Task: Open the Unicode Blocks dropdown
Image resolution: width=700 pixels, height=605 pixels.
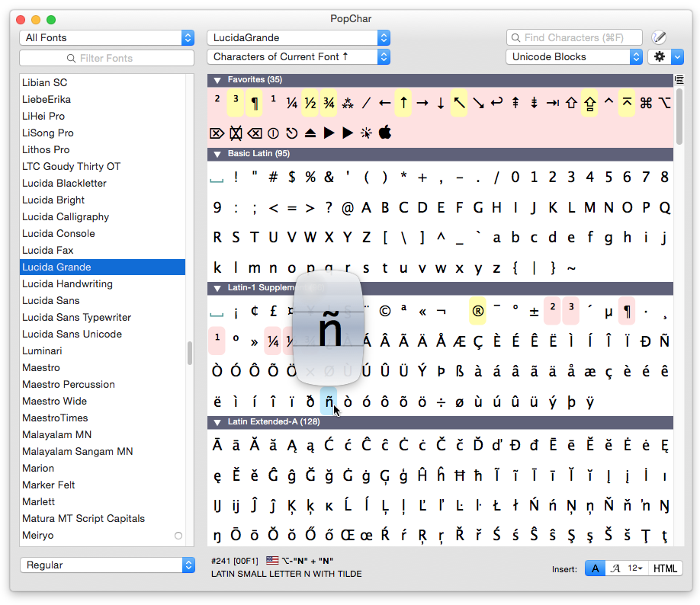Action: click(x=574, y=57)
